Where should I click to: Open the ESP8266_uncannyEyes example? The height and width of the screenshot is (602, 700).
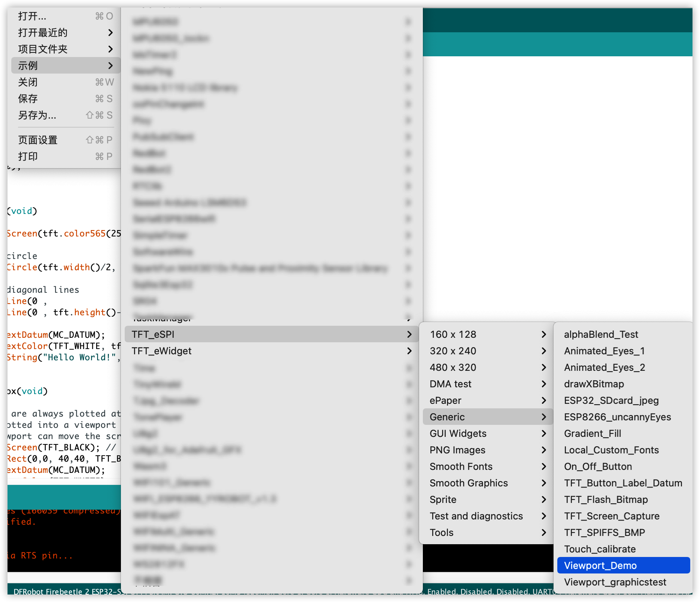coord(623,417)
